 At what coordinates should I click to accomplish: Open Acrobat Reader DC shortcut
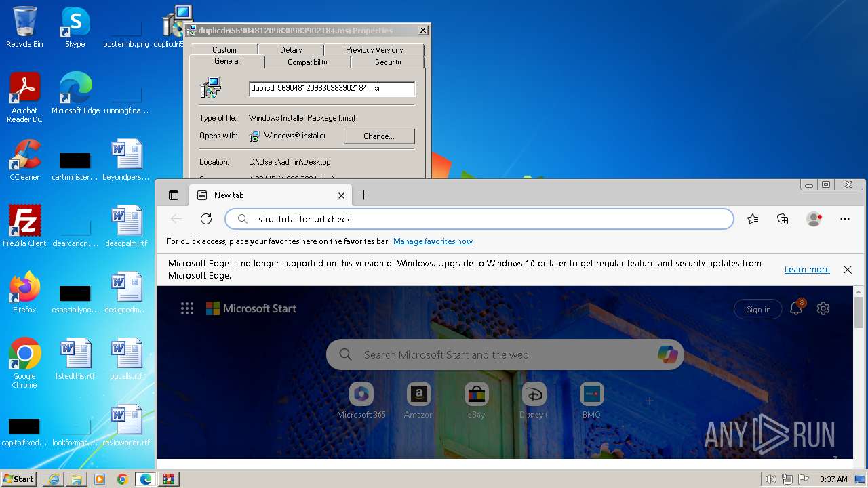[24, 98]
